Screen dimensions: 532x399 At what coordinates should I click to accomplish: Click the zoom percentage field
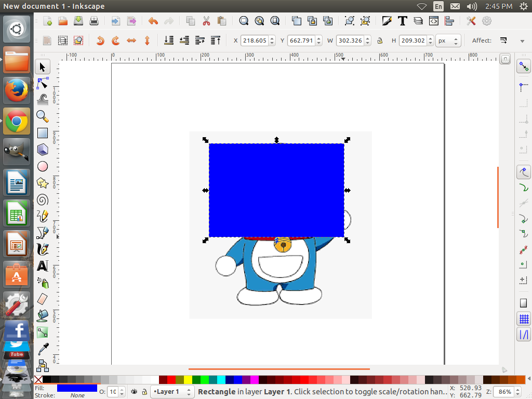coord(504,392)
